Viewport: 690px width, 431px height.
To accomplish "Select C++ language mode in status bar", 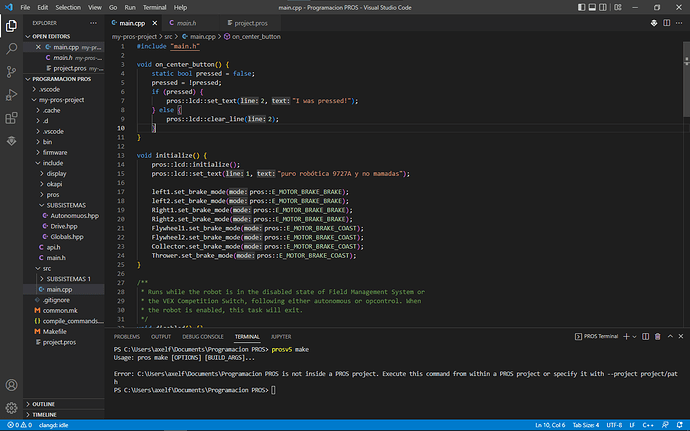I will (648, 425).
